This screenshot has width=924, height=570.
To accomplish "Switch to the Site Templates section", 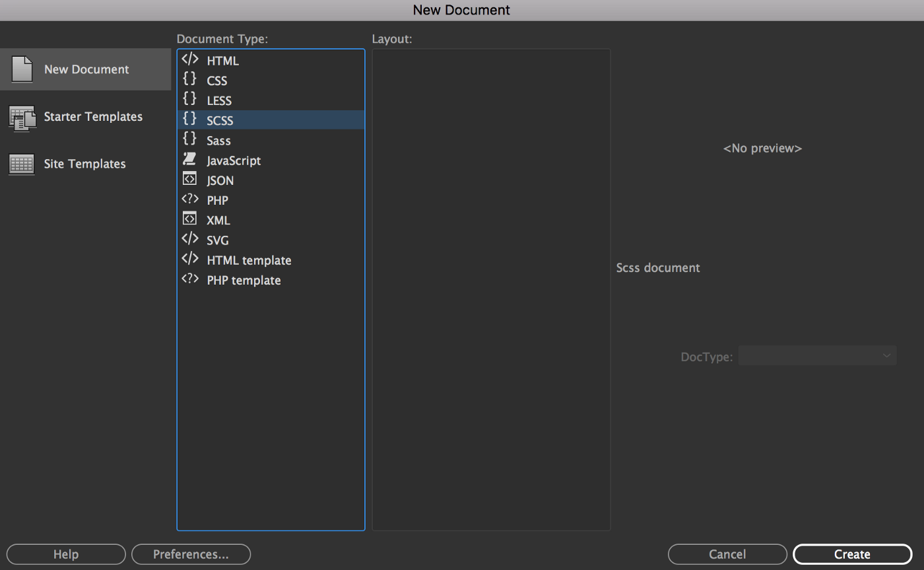I will pos(84,163).
